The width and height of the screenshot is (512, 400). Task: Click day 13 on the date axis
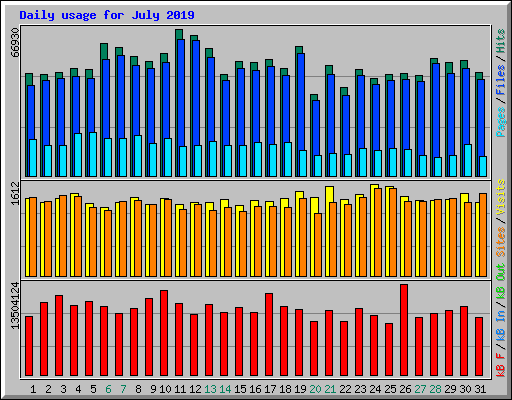click(210, 389)
